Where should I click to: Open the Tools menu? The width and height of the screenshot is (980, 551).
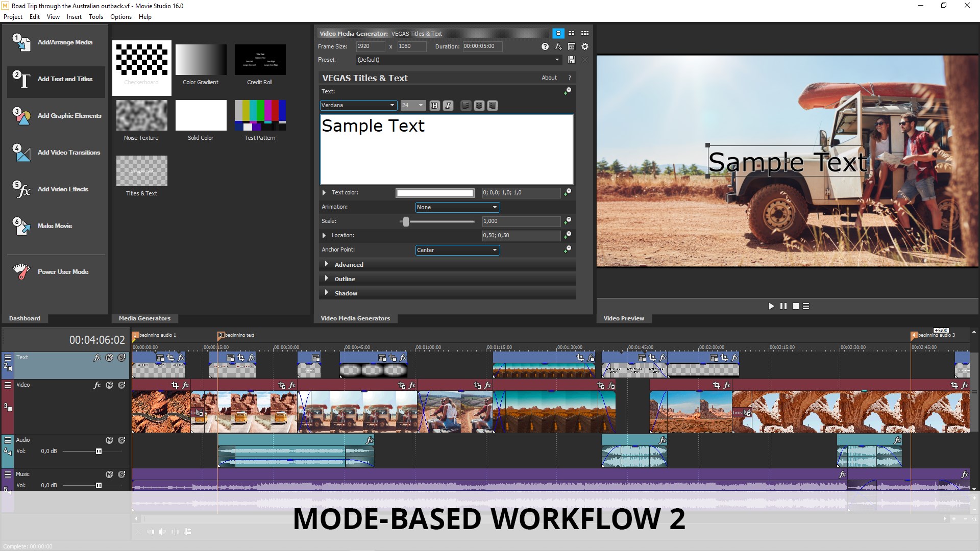[95, 17]
